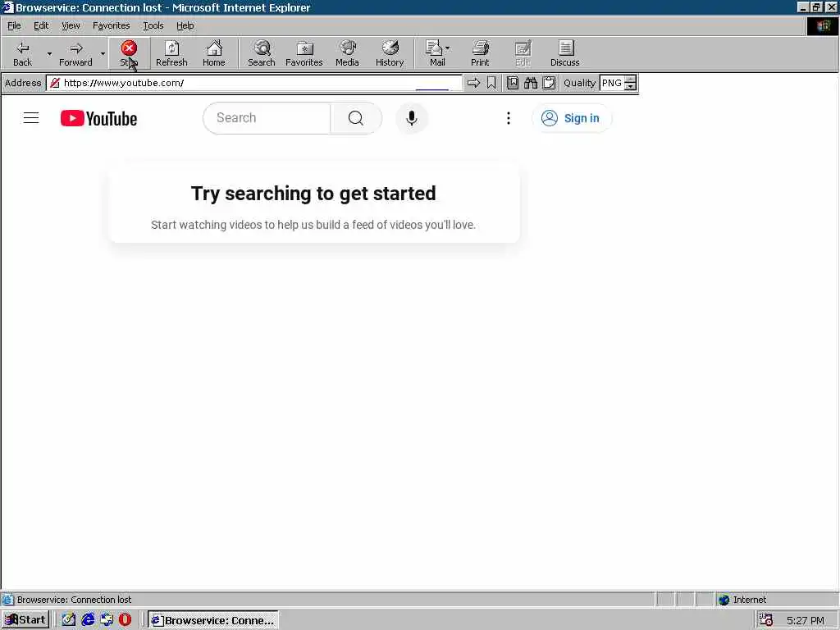The height and width of the screenshot is (630, 840).
Task: Click the binoculars find icon
Action: click(531, 83)
